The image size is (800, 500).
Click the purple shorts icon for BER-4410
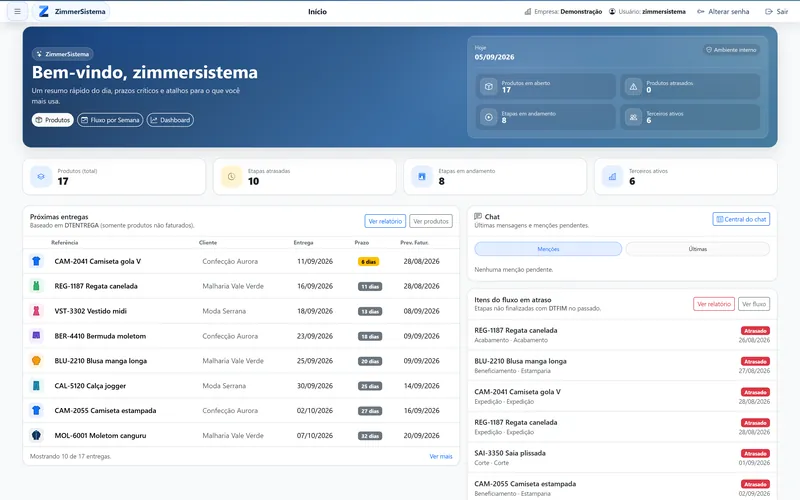point(36,336)
